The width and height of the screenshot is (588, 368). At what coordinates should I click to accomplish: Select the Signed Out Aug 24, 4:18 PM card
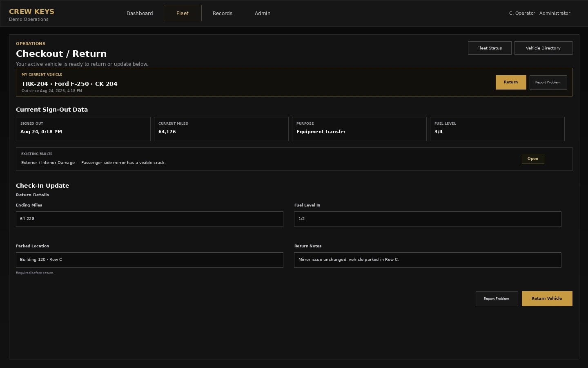(x=83, y=129)
